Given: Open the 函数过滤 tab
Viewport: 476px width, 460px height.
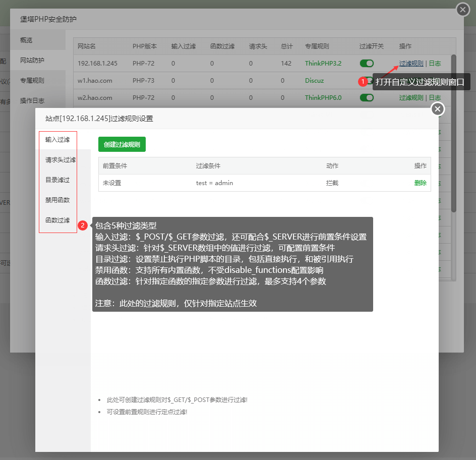Looking at the screenshot, I should point(57,220).
